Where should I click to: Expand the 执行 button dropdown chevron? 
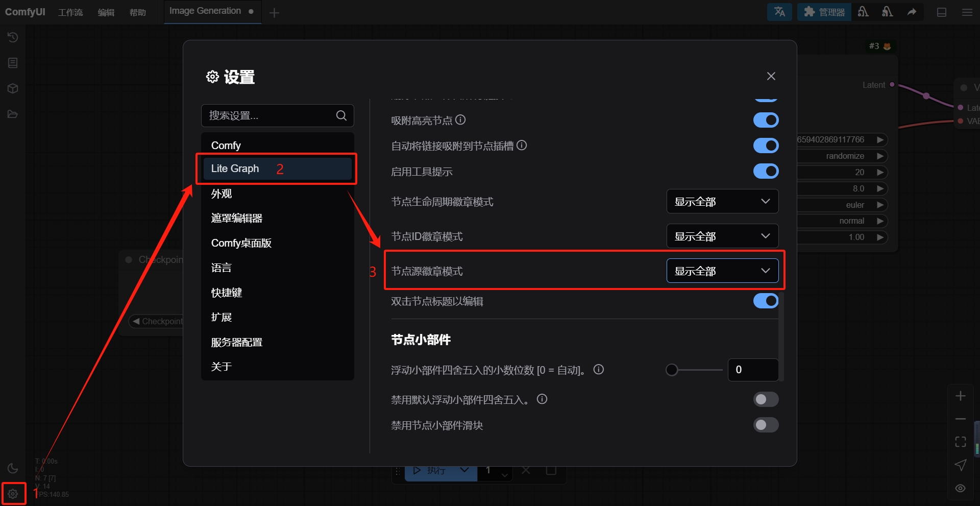[x=464, y=470]
